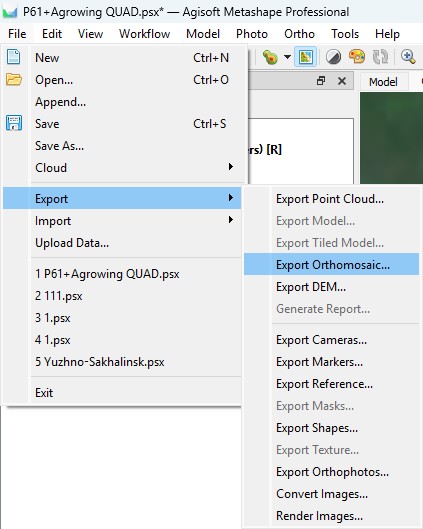This screenshot has height=529, width=423.
Task: Open the Model menu
Action: coord(203,34)
